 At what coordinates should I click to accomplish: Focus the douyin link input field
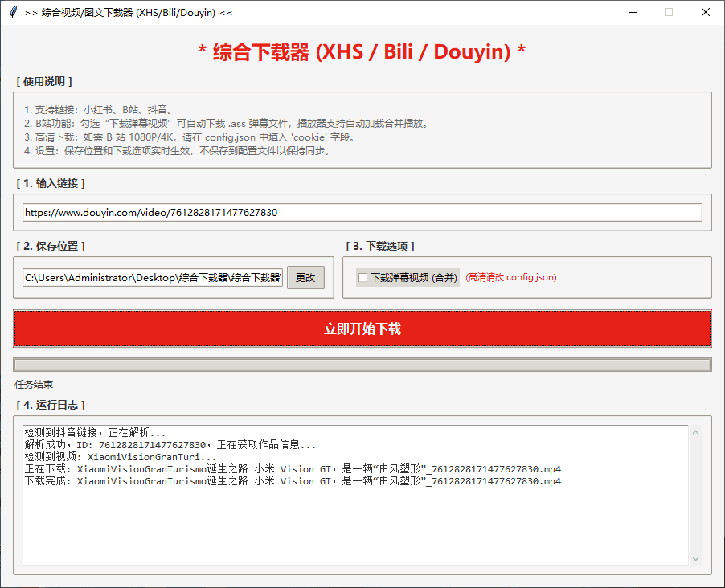pos(362,213)
